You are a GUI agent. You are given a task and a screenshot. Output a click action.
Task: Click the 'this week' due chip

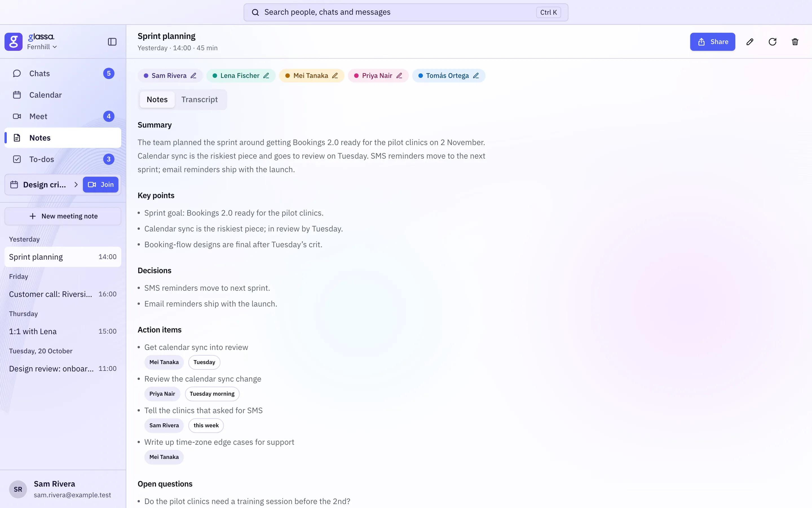tap(206, 425)
